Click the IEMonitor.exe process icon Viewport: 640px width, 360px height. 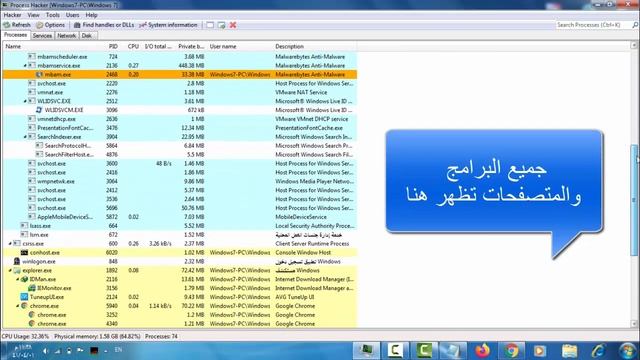point(31,288)
